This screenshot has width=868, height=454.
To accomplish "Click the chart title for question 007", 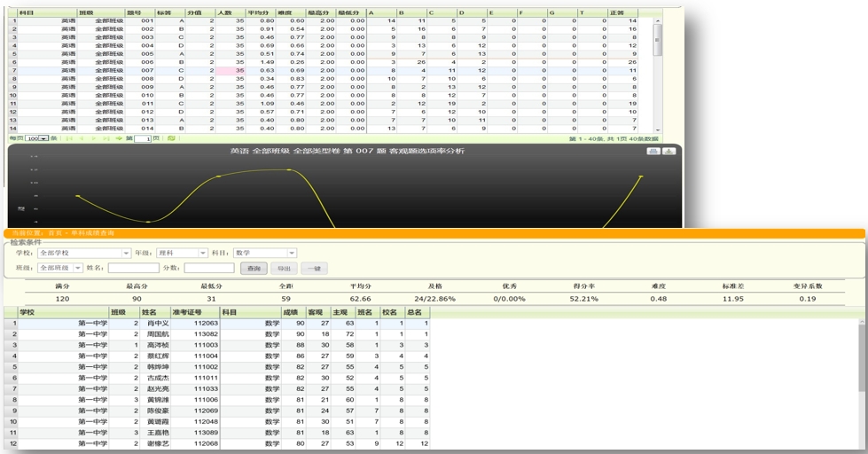I will coord(347,151).
